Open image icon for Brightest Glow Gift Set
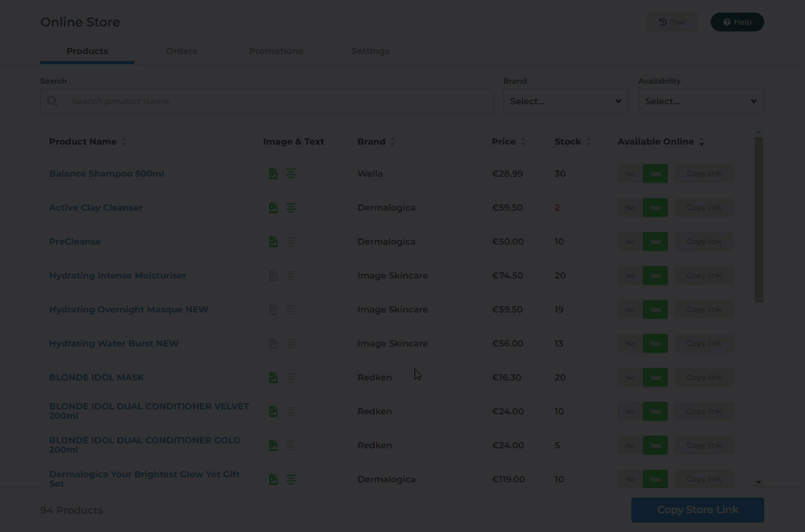This screenshot has height=532, width=805. point(273,479)
